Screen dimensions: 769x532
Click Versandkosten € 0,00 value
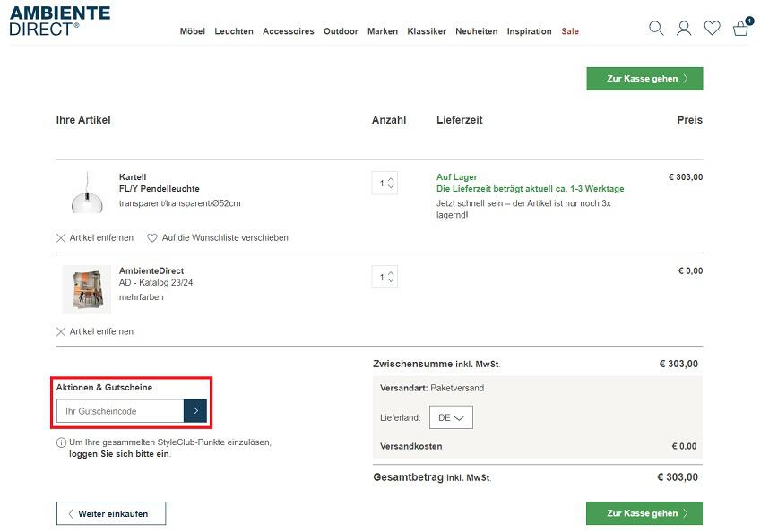click(684, 446)
